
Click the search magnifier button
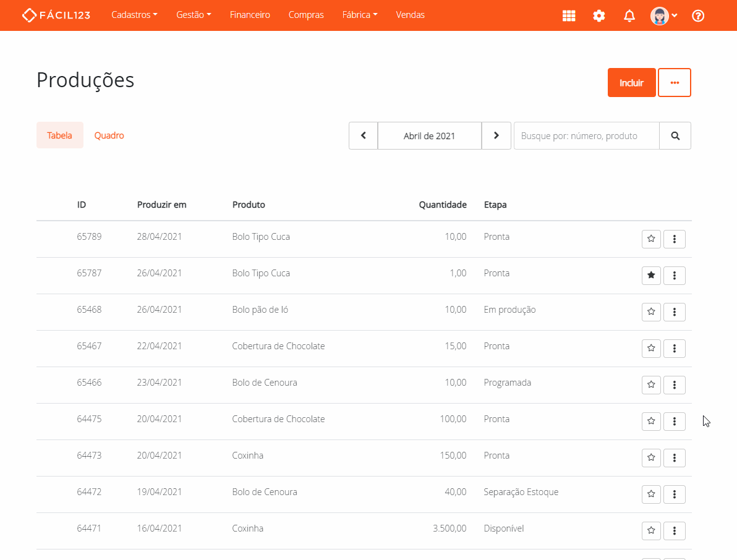[675, 136]
